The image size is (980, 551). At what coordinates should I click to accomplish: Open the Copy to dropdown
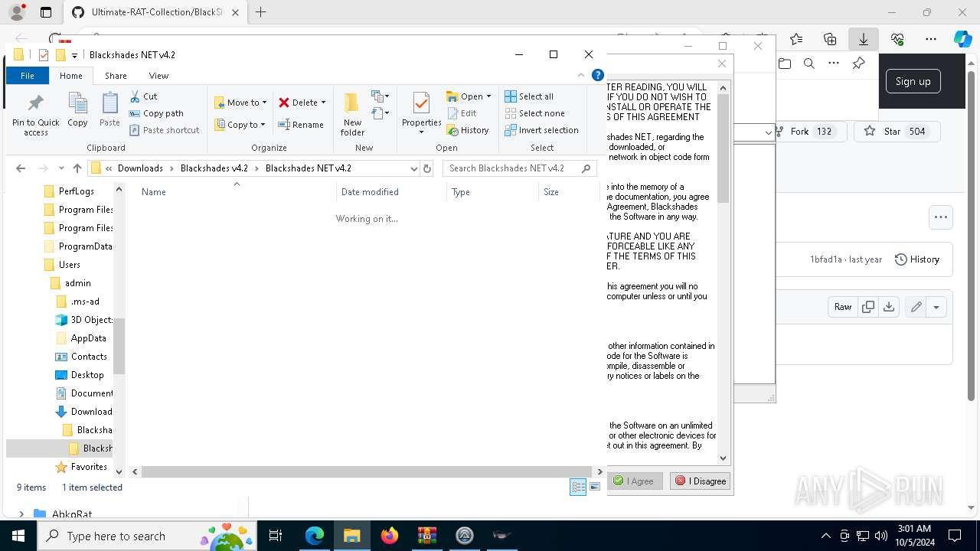pyautogui.click(x=240, y=125)
